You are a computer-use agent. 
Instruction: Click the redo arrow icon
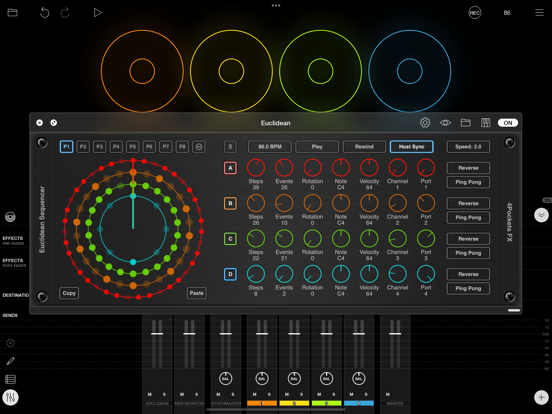tap(65, 13)
